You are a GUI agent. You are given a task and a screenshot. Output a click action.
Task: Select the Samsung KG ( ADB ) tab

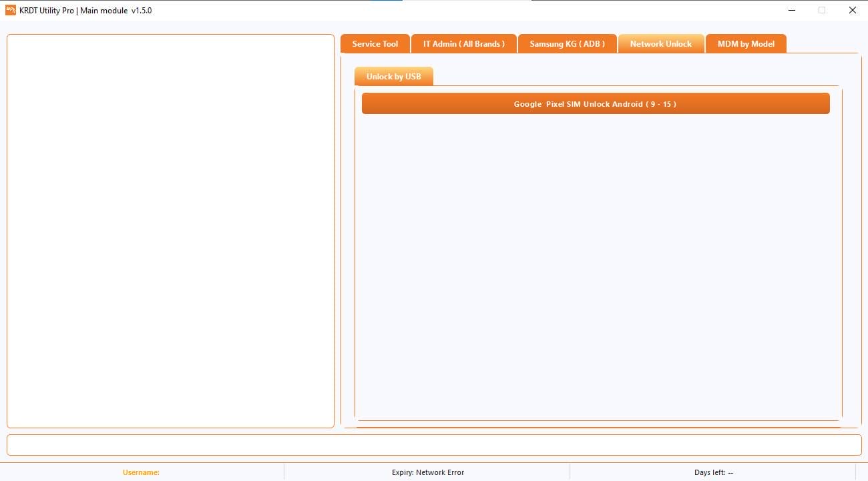click(x=567, y=43)
